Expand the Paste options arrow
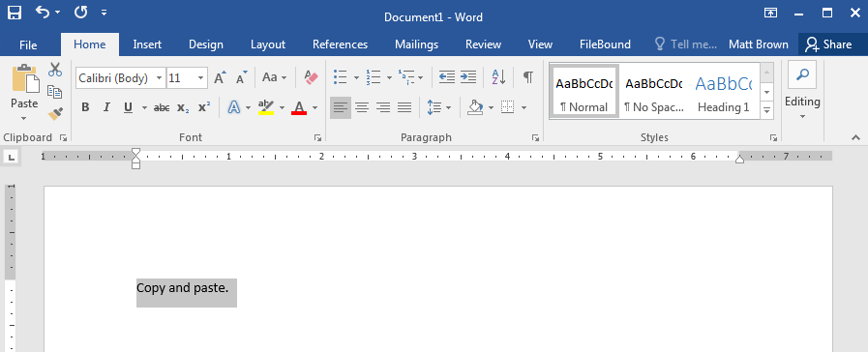The width and height of the screenshot is (868, 352). (23, 118)
